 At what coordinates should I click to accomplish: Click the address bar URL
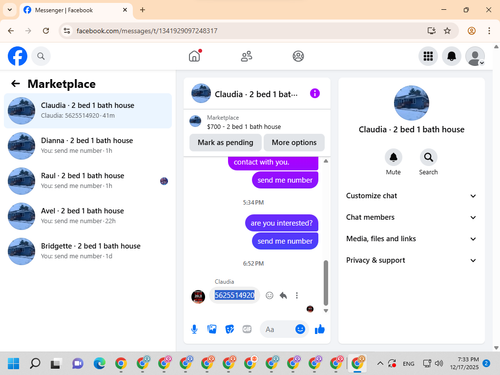click(147, 31)
